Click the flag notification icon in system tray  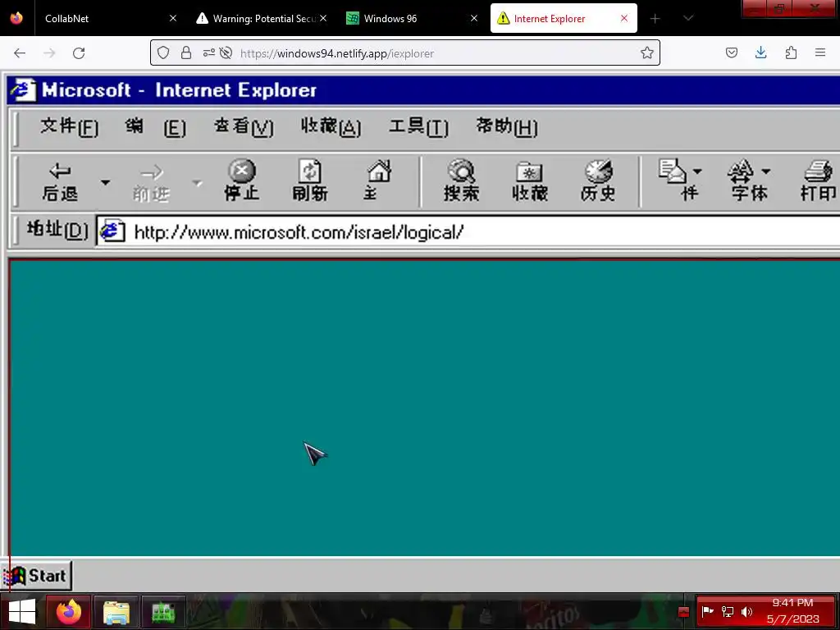point(707,612)
